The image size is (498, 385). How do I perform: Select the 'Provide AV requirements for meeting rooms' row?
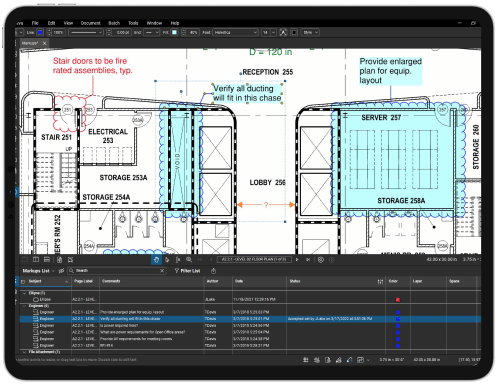click(x=250, y=339)
